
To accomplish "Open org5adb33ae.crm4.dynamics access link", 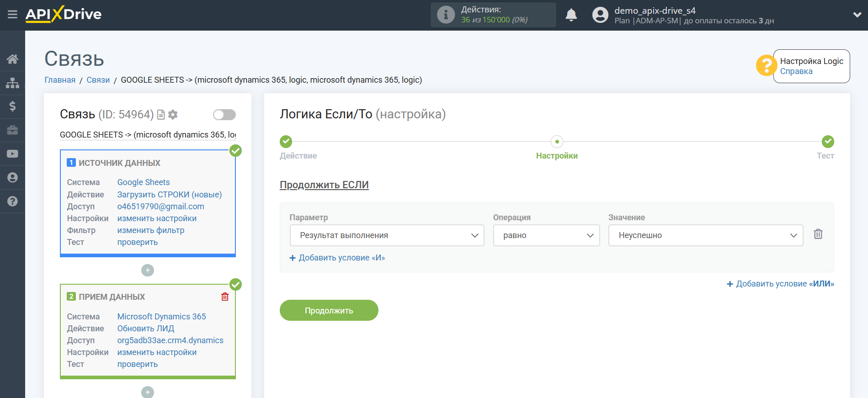I will coord(170,340).
